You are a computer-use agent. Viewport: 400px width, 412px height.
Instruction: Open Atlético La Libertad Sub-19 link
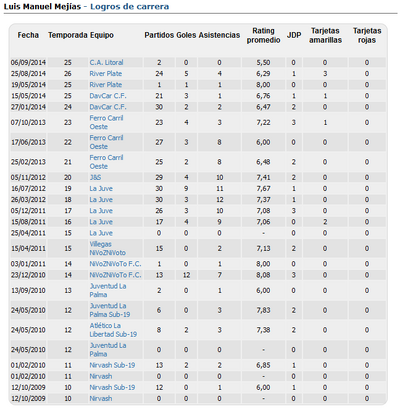point(113,330)
